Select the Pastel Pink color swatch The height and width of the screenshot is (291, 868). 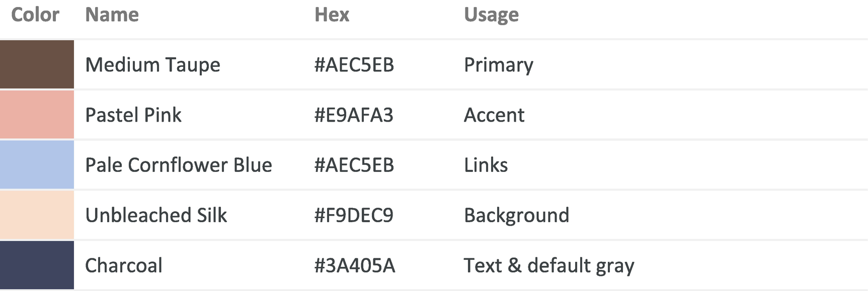pyautogui.click(x=37, y=115)
